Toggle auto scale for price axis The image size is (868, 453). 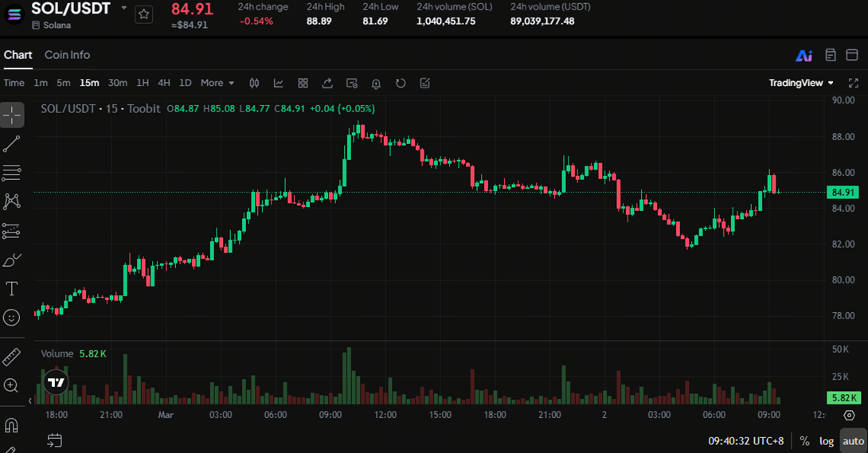click(x=853, y=441)
